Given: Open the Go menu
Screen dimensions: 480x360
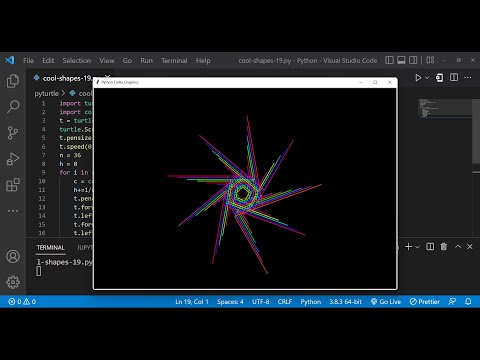Looking at the screenshot, I should pos(127,61).
